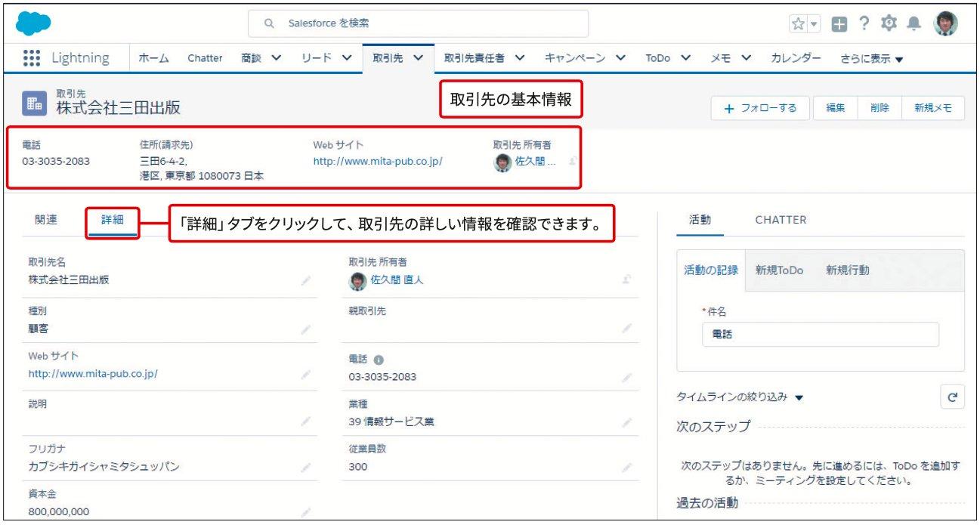The width and height of the screenshot is (980, 525).
Task: Click the account record building icon
Action: pos(34,103)
